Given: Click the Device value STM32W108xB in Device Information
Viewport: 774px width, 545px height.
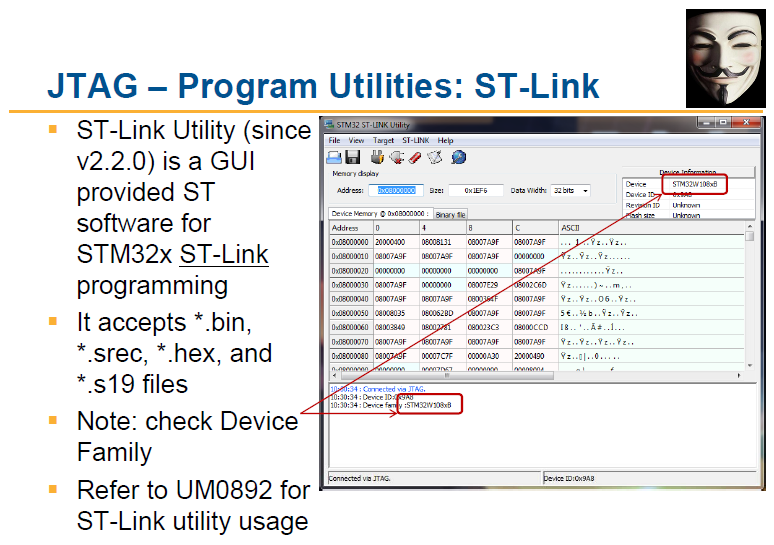Looking at the screenshot, I should [x=695, y=184].
